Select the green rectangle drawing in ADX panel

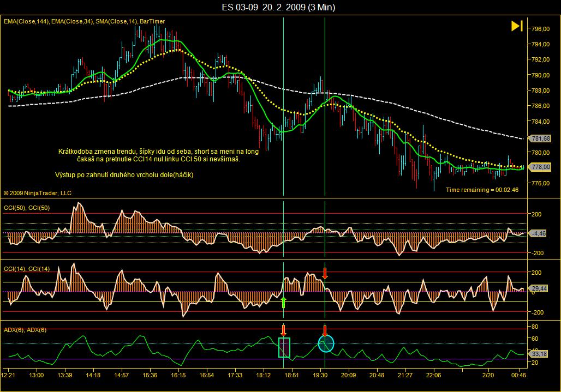(x=284, y=347)
